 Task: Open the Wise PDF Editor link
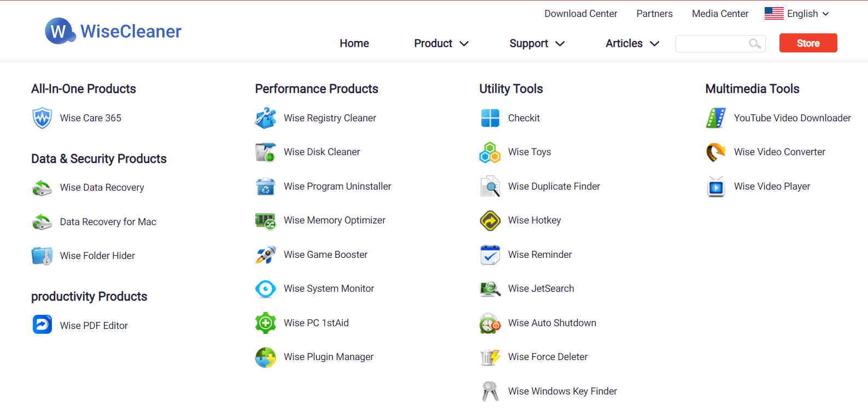click(94, 326)
